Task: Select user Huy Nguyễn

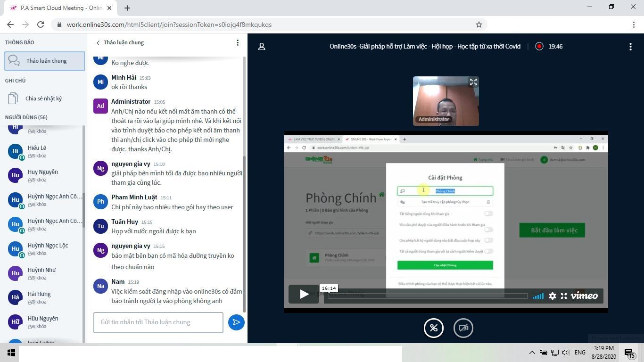Action: tap(45, 175)
